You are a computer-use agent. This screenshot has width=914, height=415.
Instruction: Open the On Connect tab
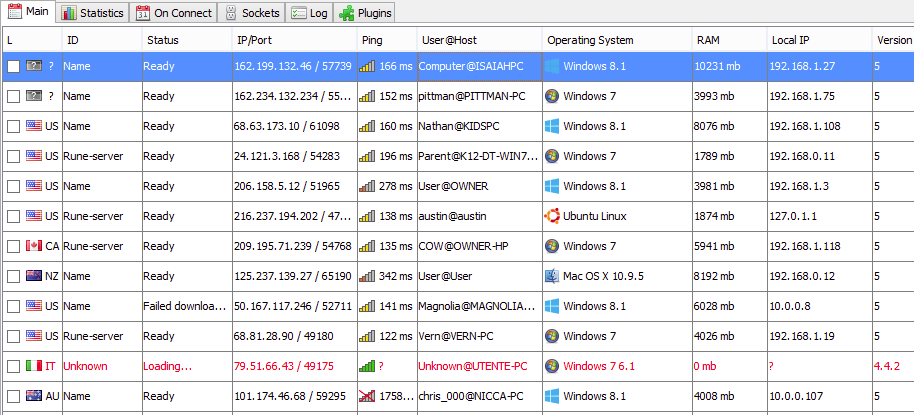pyautogui.click(x=174, y=12)
